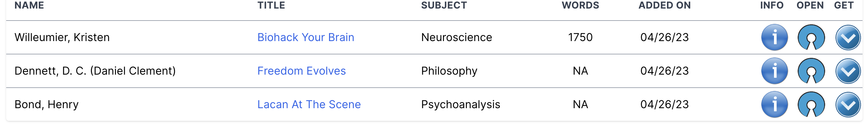Get Lacan At The Scene download icon
The width and height of the screenshot is (868, 127).
coord(848,105)
